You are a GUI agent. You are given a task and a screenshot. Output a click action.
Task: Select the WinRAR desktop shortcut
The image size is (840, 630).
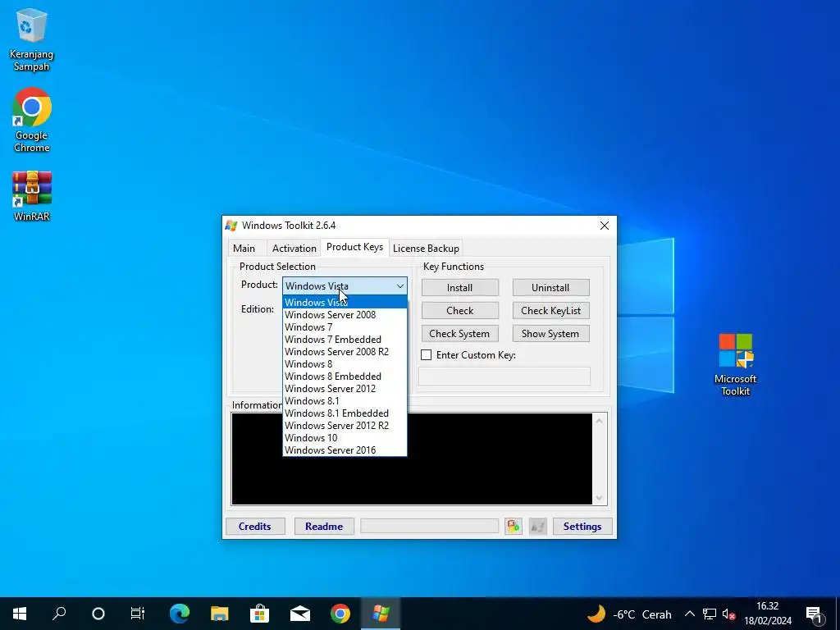point(32,196)
